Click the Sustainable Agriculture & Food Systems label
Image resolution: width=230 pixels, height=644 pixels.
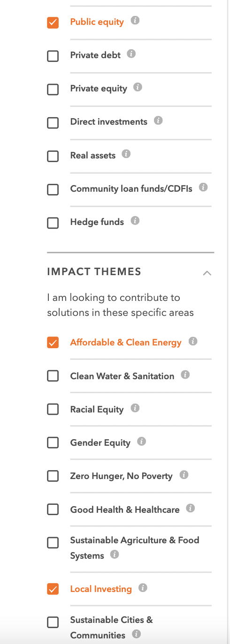click(135, 547)
